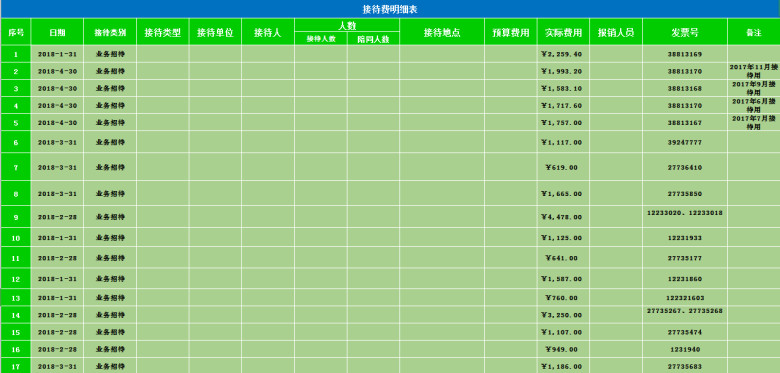This screenshot has height=373, width=780.
Task: Click the amount ¥1,757.00
Action: pyautogui.click(x=563, y=122)
